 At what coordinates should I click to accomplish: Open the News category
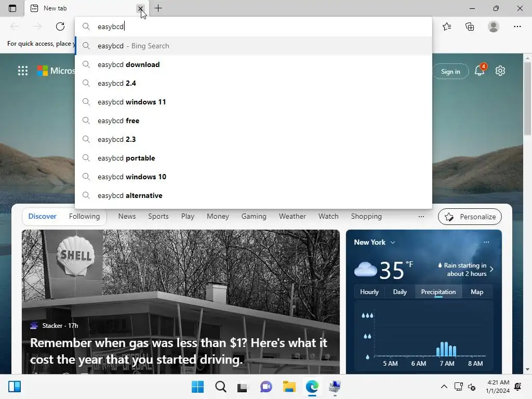coord(127,217)
